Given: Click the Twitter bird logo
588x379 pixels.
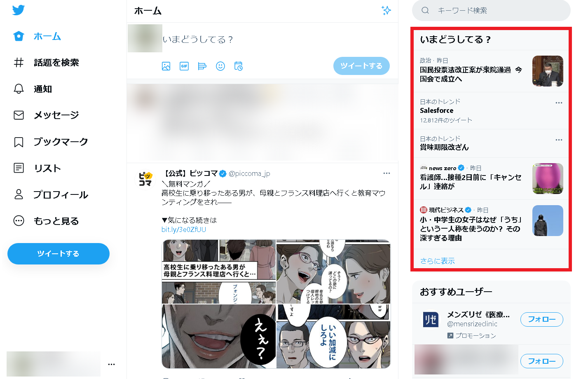Looking at the screenshot, I should (19, 10).
